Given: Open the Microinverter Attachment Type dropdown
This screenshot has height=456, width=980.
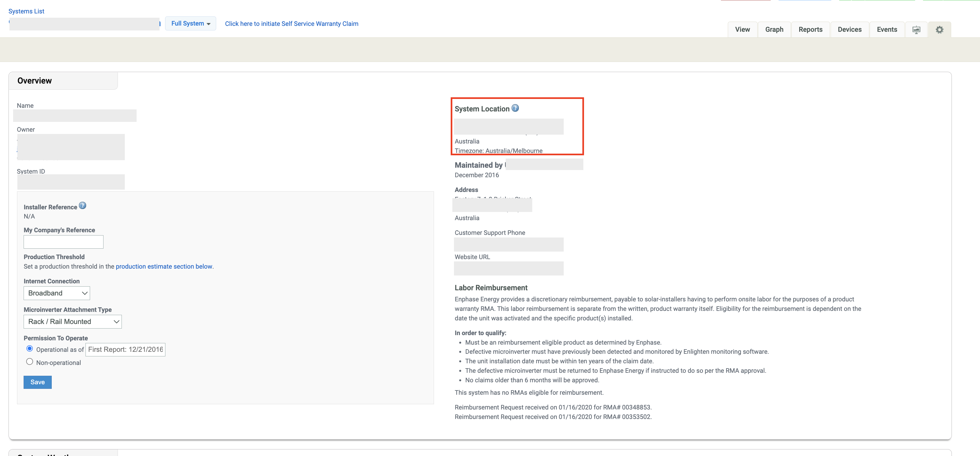Looking at the screenshot, I should 72,321.
